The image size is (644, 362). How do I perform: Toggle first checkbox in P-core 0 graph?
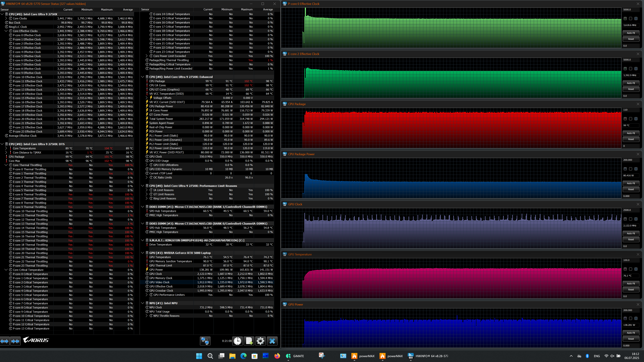[625, 18]
